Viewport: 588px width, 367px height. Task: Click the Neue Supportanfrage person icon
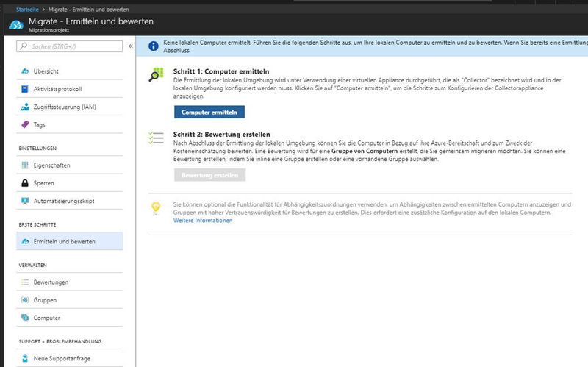point(25,358)
